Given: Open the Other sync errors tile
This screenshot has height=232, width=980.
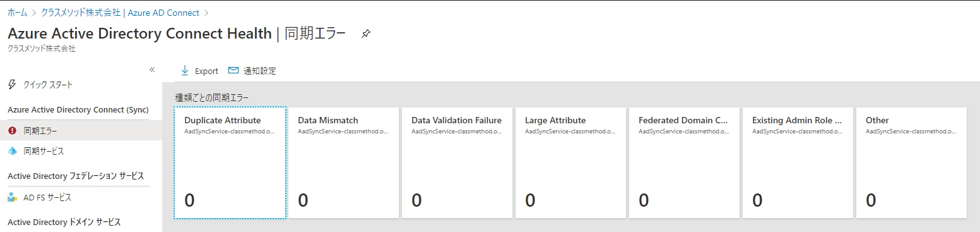Looking at the screenshot, I should click(x=912, y=162).
